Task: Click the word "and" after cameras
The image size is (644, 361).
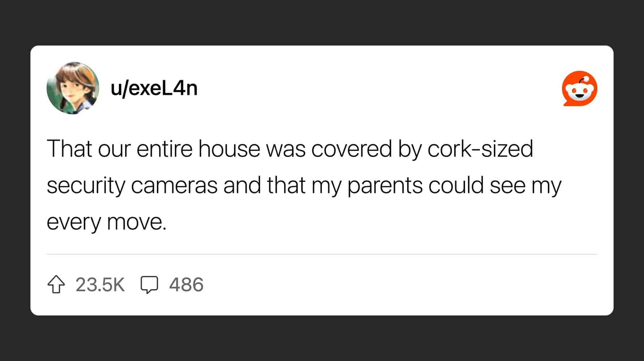Action: [x=242, y=185]
